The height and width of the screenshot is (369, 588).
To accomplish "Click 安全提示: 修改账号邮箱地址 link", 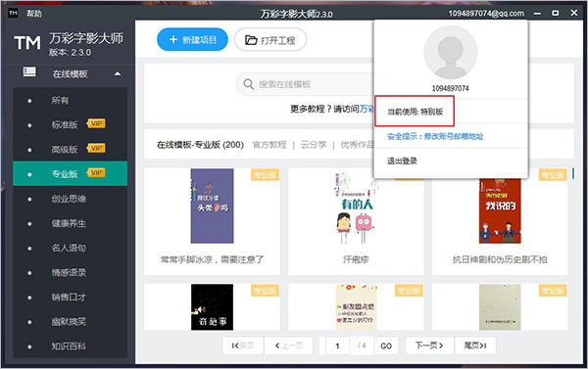I will click(435, 136).
